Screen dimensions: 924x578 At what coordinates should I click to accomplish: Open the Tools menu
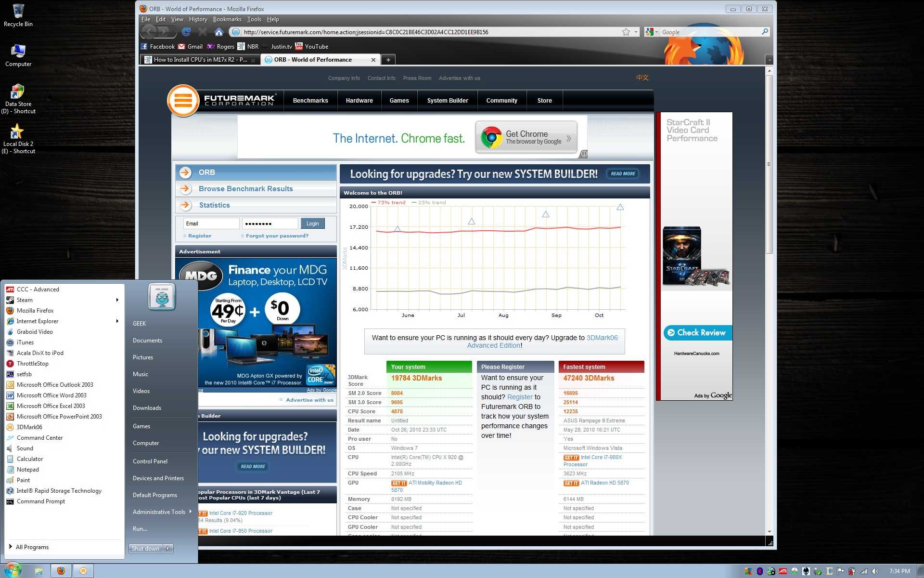[254, 19]
